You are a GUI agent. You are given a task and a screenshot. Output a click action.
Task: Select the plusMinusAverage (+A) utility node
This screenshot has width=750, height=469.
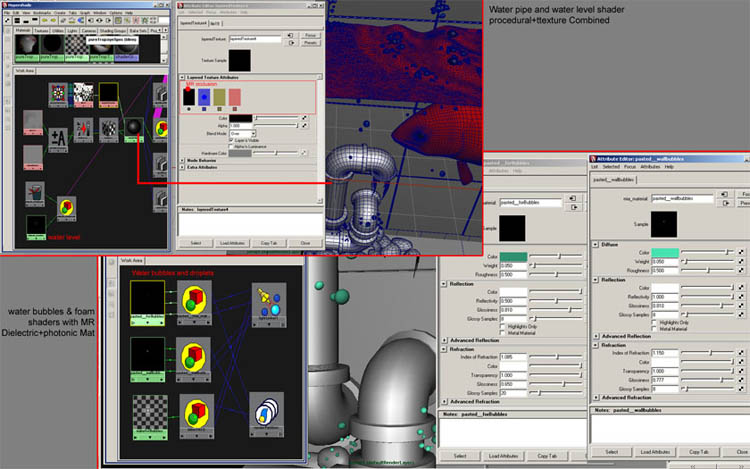tap(58, 140)
